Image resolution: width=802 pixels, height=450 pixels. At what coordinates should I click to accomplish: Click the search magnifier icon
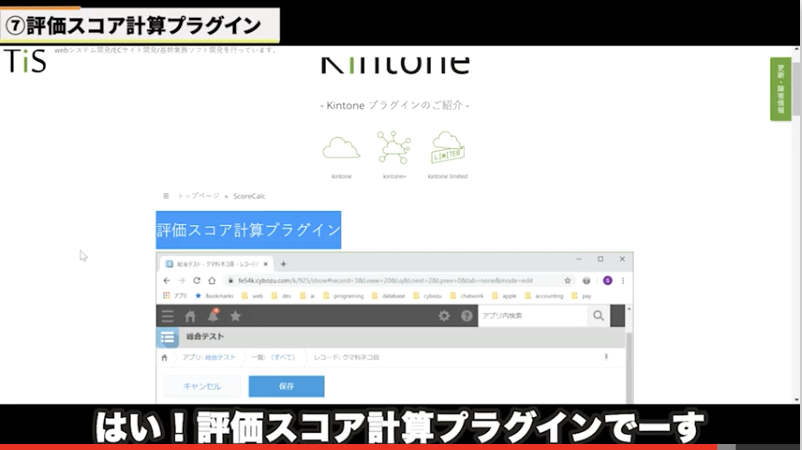[598, 316]
